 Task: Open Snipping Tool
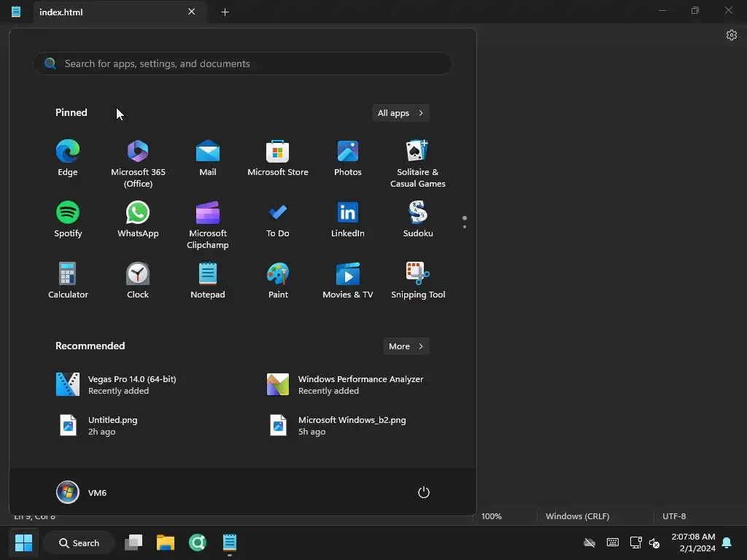click(x=418, y=281)
